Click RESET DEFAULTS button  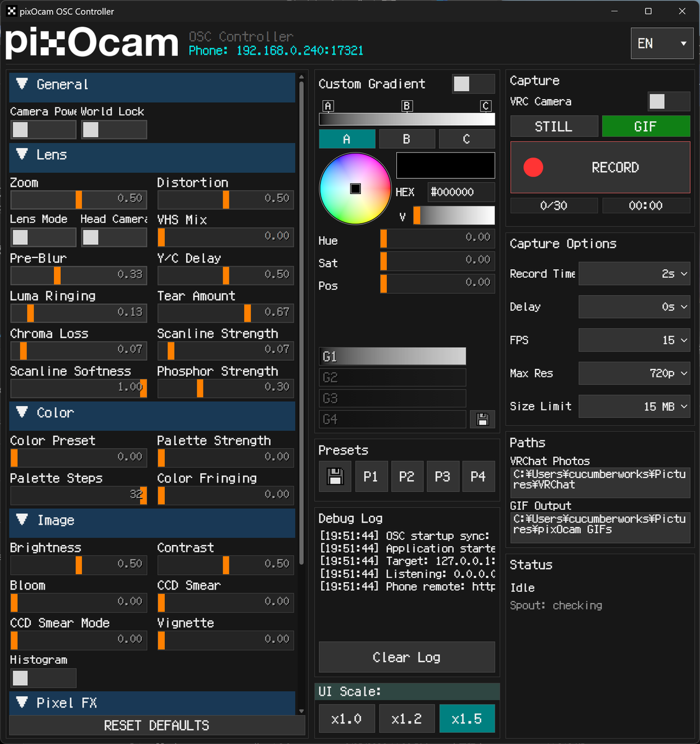click(157, 725)
